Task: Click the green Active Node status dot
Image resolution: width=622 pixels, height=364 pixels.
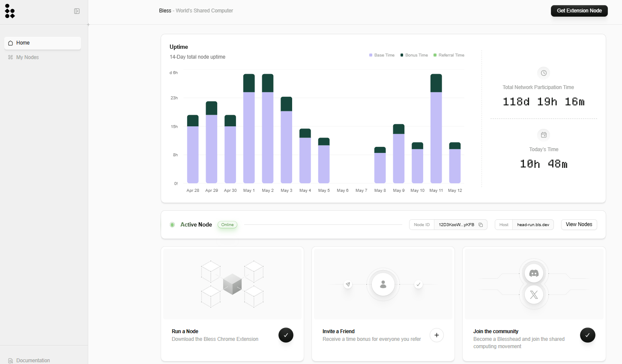Action: (172, 225)
